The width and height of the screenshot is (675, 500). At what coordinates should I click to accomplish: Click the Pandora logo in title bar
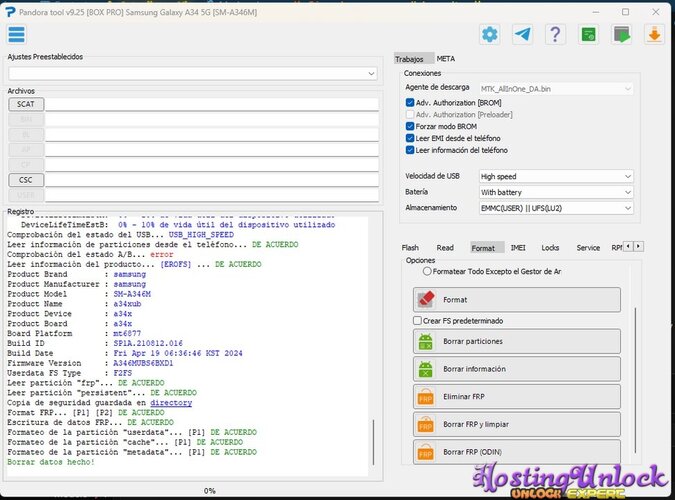tap(10, 12)
